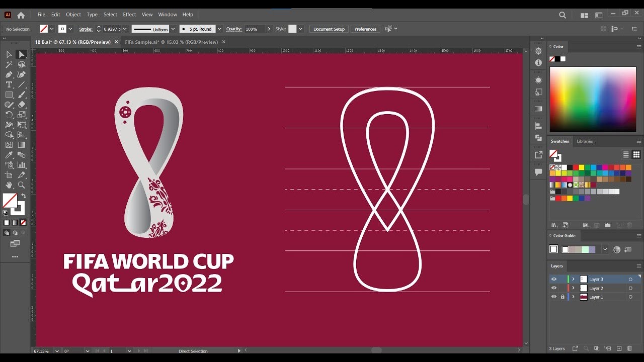Open the File menu
This screenshot has height=362, width=644.
41,15
